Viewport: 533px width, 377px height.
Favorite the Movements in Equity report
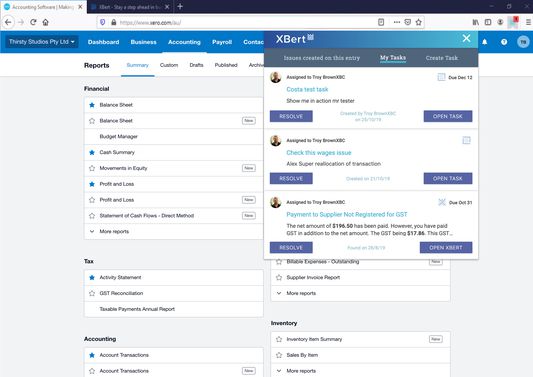(92, 168)
